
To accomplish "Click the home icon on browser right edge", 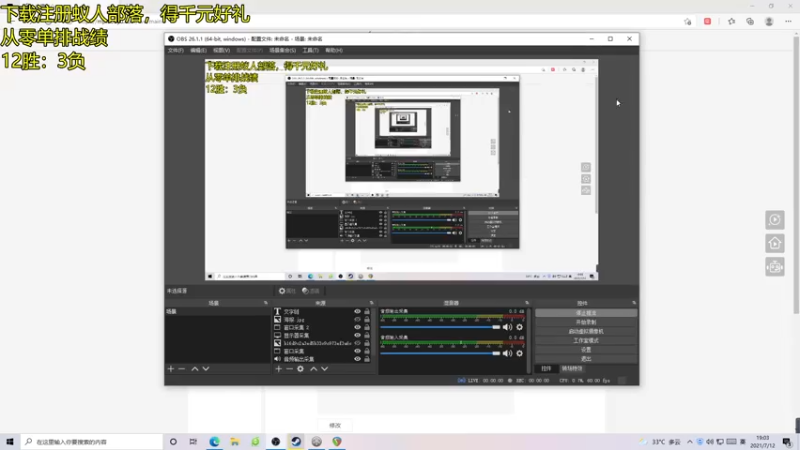I will pos(774,243).
